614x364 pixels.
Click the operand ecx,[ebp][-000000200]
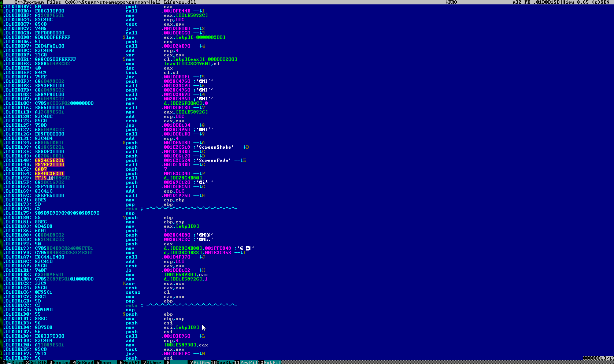195,37
